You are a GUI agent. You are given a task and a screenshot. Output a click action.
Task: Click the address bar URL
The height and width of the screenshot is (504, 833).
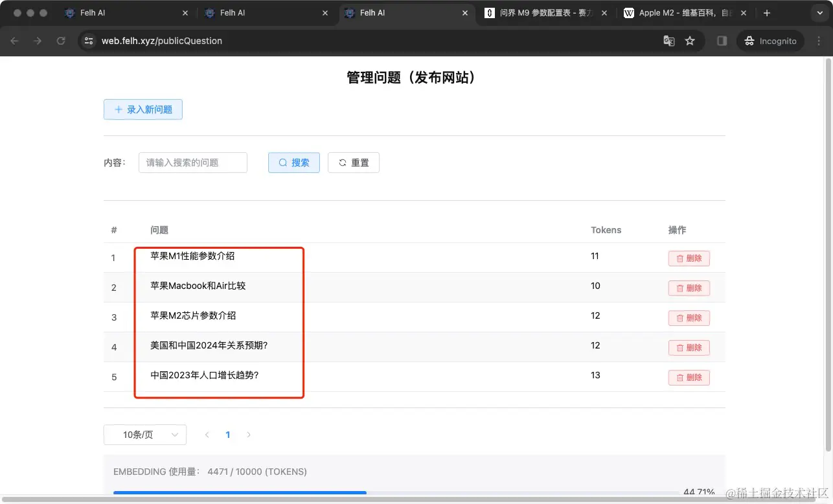[x=162, y=41]
